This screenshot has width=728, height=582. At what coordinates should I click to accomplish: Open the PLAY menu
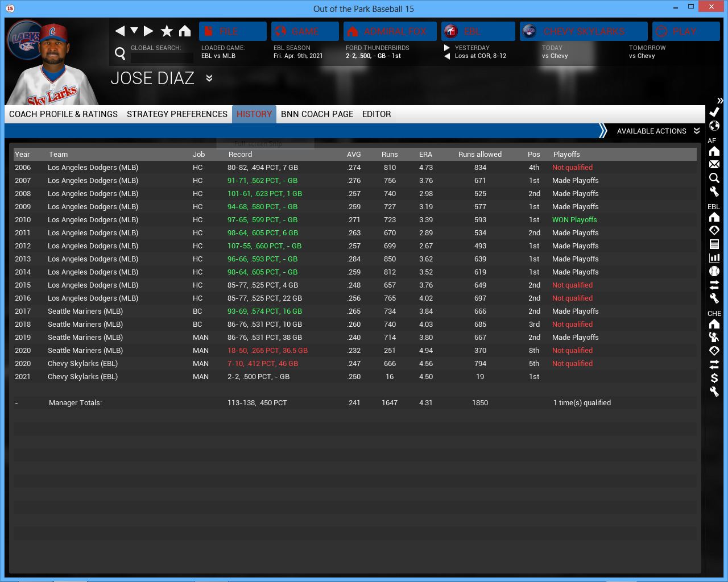pyautogui.click(x=686, y=31)
